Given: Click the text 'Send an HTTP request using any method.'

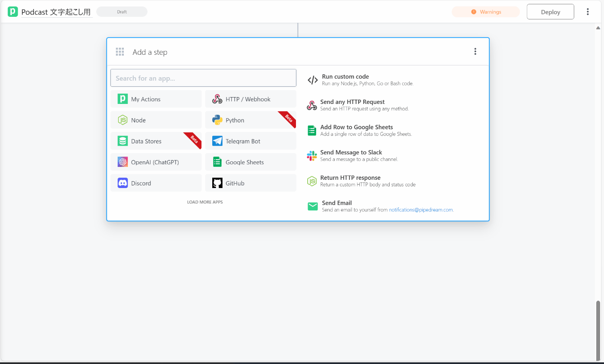Looking at the screenshot, I should (364, 109).
